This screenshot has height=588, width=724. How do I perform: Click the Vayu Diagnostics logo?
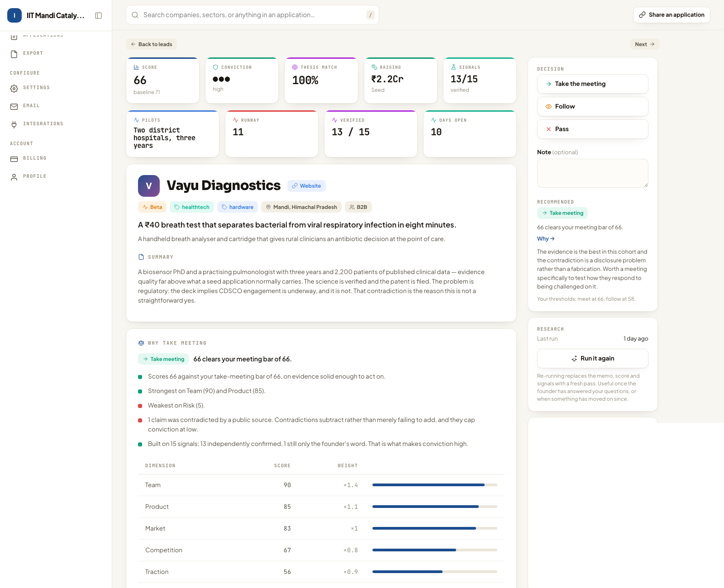pos(149,186)
